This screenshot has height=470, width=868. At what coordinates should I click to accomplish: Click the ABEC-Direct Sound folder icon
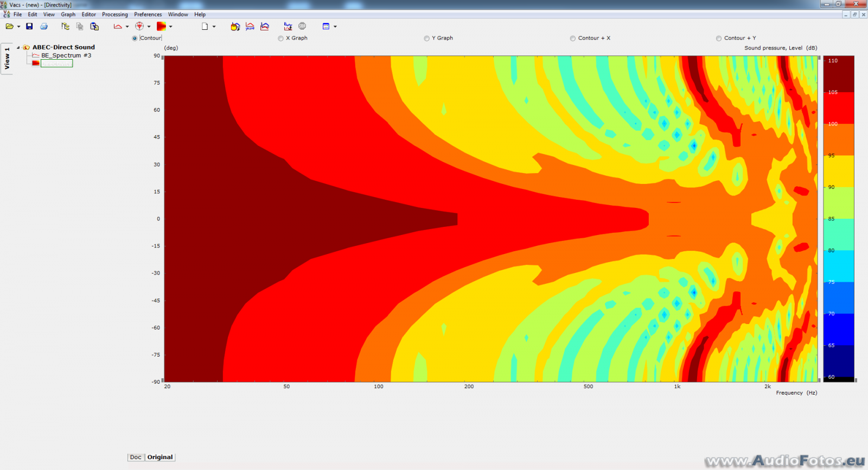[x=26, y=47]
